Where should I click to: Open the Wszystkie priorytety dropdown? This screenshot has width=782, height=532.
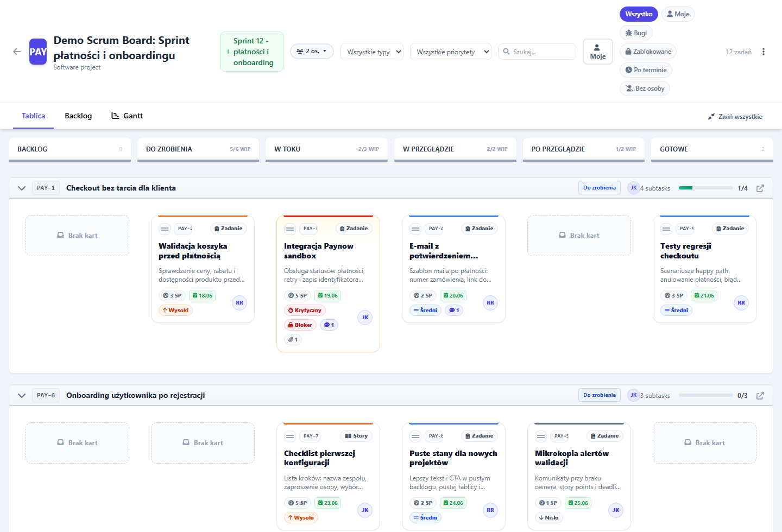tap(451, 52)
